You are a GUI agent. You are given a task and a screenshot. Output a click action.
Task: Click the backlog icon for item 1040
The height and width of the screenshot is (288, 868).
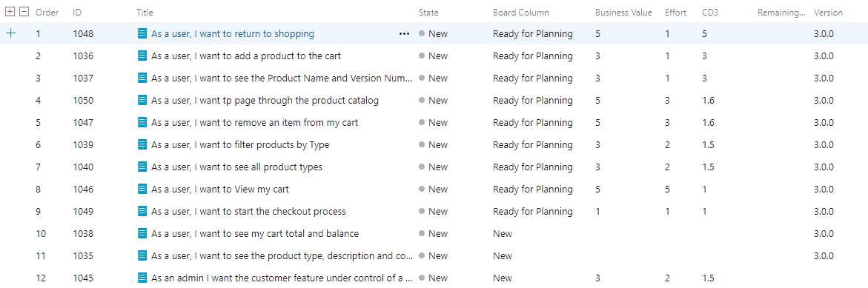[x=142, y=167]
